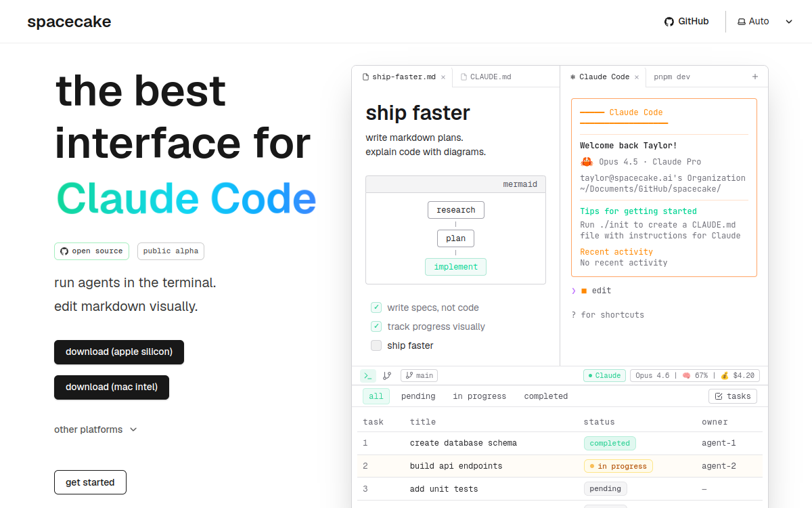Open the tasks button
Image resolution: width=812 pixels, height=508 pixels.
[x=733, y=396]
